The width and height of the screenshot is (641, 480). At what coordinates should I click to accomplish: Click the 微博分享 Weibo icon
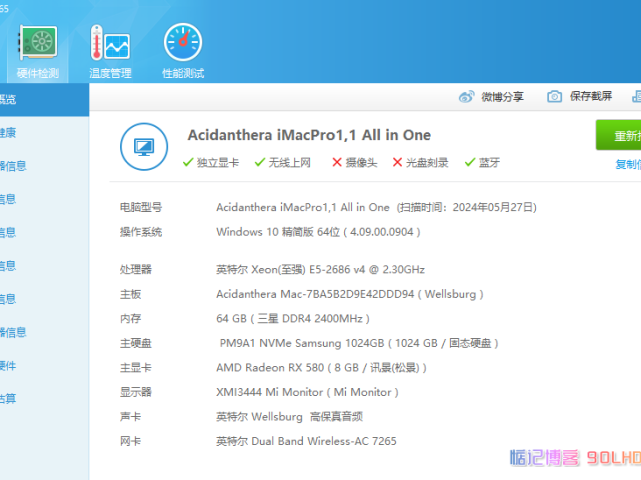click(x=466, y=97)
